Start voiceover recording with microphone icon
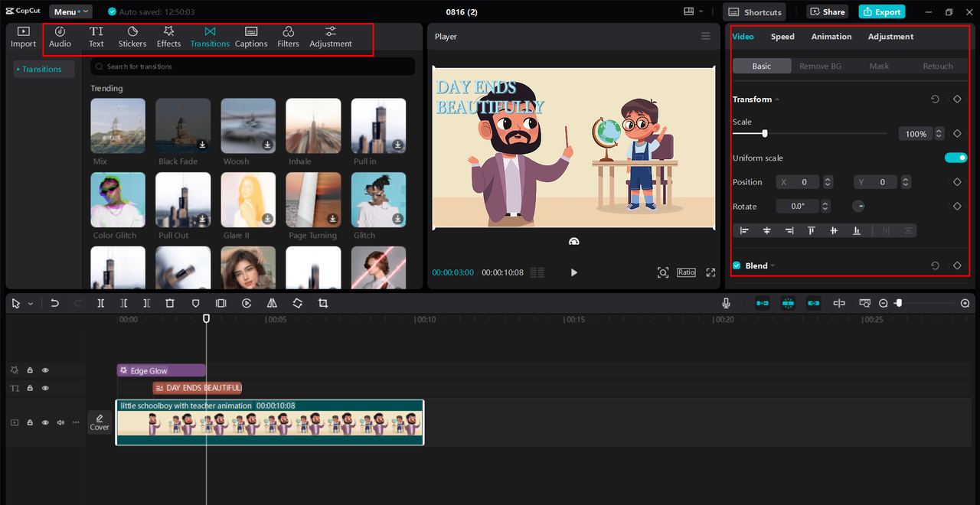980x505 pixels. [726, 303]
